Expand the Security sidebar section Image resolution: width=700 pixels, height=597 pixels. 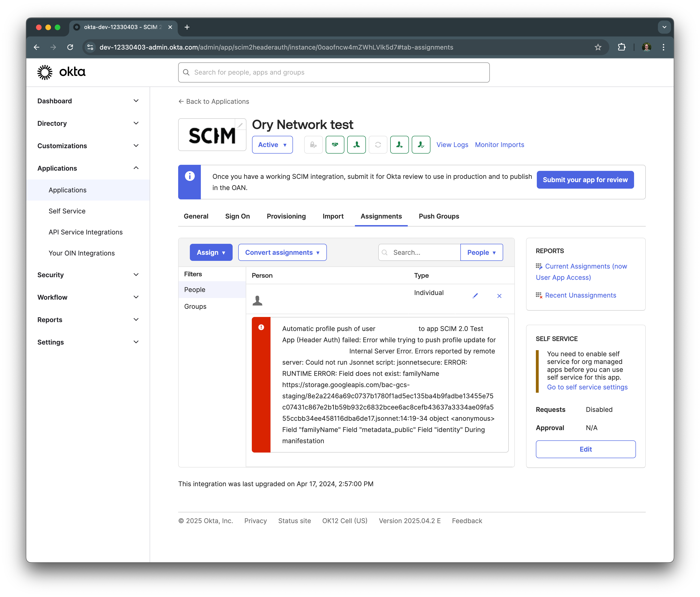click(88, 275)
